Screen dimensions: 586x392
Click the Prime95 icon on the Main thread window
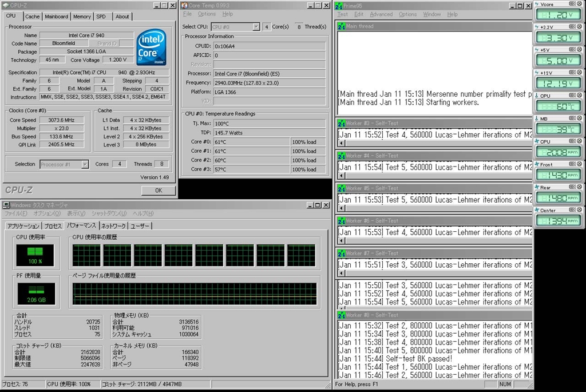point(340,26)
